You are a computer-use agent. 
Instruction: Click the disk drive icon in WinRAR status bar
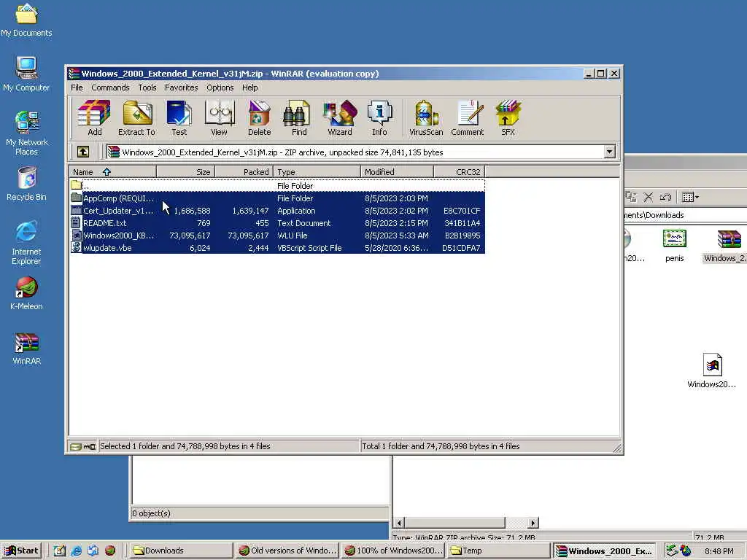point(75,447)
